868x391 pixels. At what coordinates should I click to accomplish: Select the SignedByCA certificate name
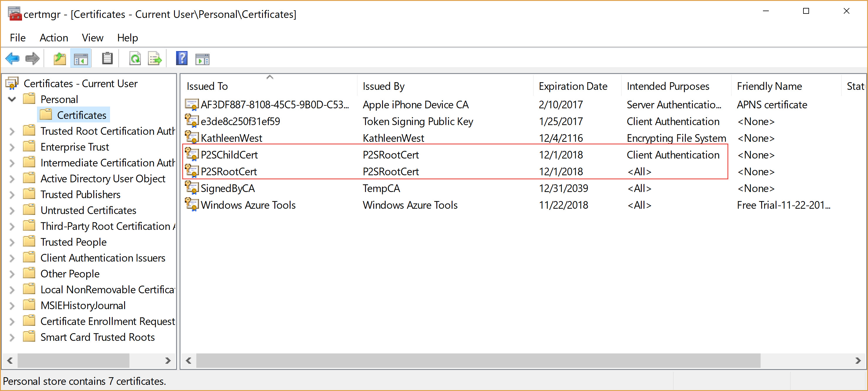(x=228, y=188)
